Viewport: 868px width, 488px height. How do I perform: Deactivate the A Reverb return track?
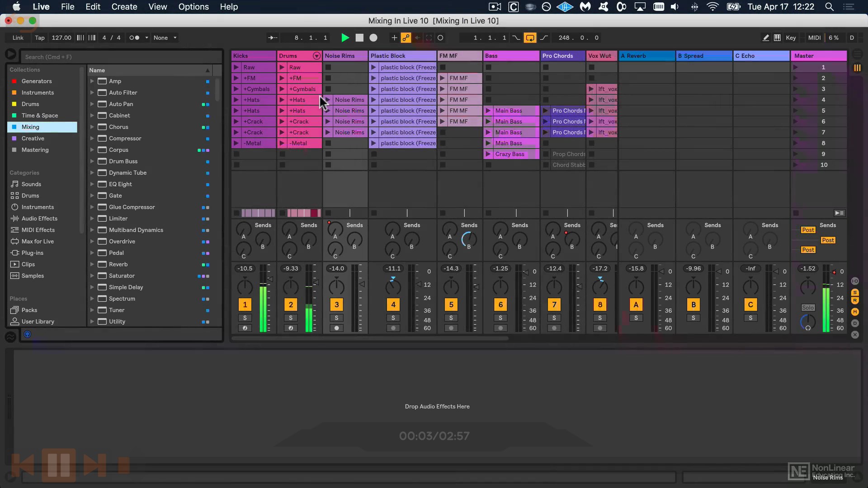point(636,305)
